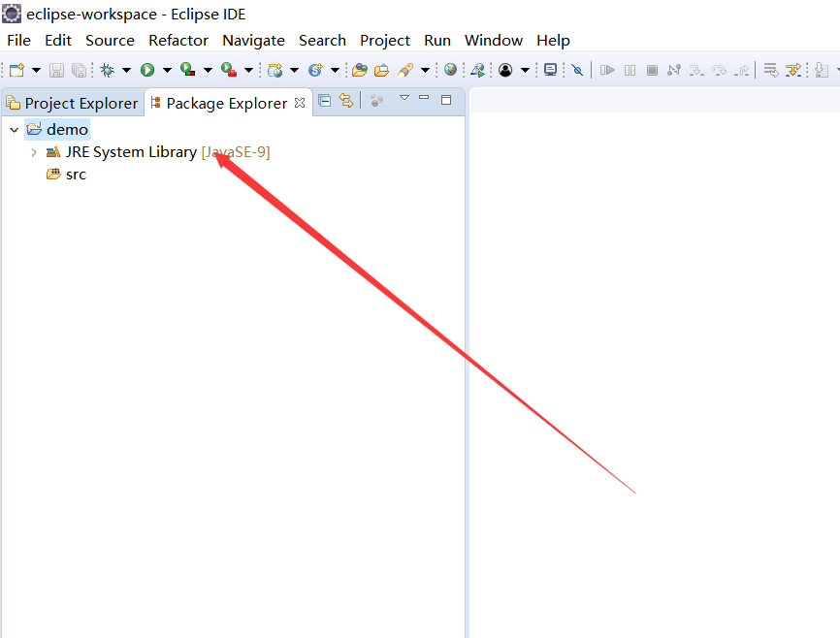Click the Save All toolbar icon

[x=79, y=70]
